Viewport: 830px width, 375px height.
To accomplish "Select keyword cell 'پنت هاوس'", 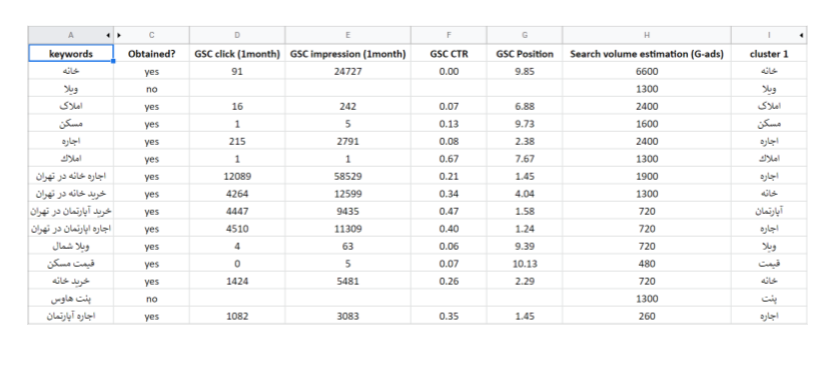I will tap(70, 298).
